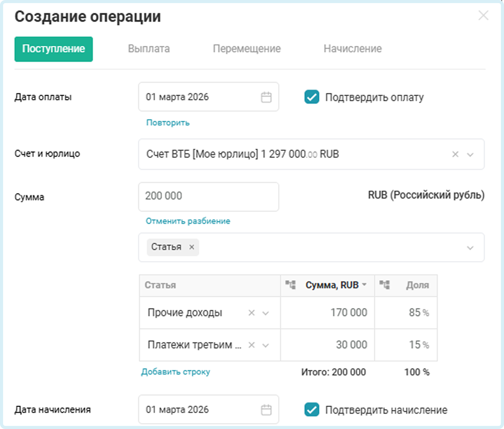504x429 pixels.
Task: Uncheck Подтвердить начисление checkbox
Action: [312, 410]
